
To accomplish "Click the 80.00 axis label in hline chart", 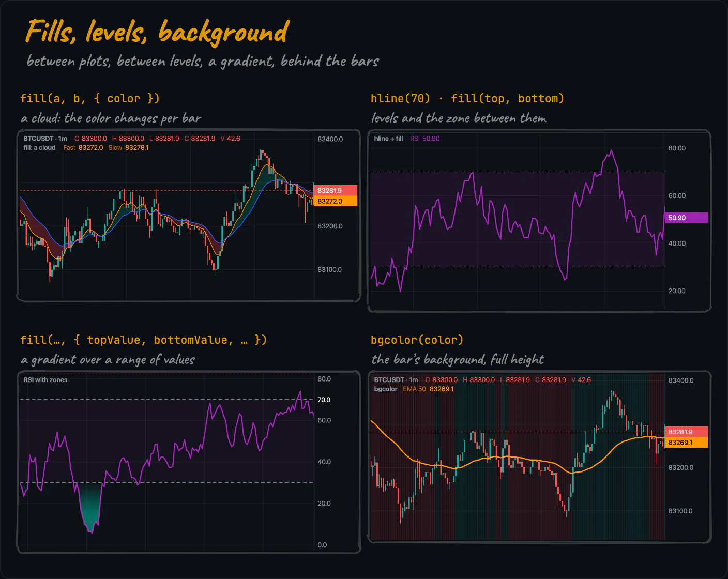I will 677,148.
